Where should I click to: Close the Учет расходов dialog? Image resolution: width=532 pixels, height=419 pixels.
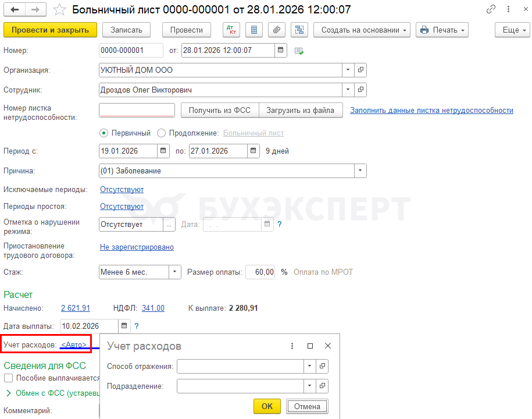tap(328, 346)
